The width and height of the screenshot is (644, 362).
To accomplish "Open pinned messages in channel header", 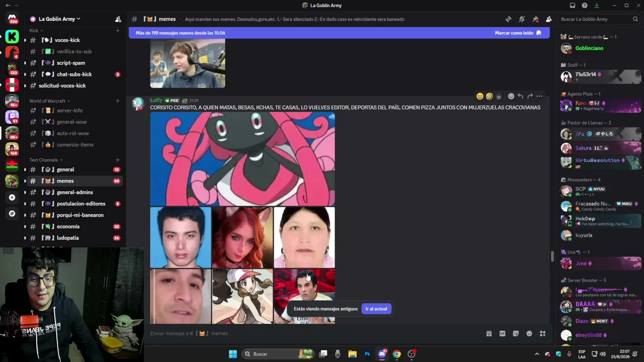I will [535, 19].
